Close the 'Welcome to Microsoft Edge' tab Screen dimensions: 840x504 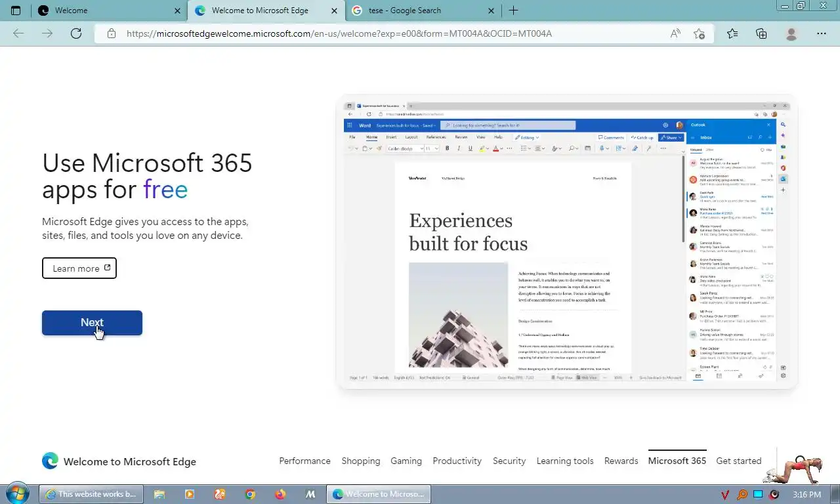pos(335,10)
